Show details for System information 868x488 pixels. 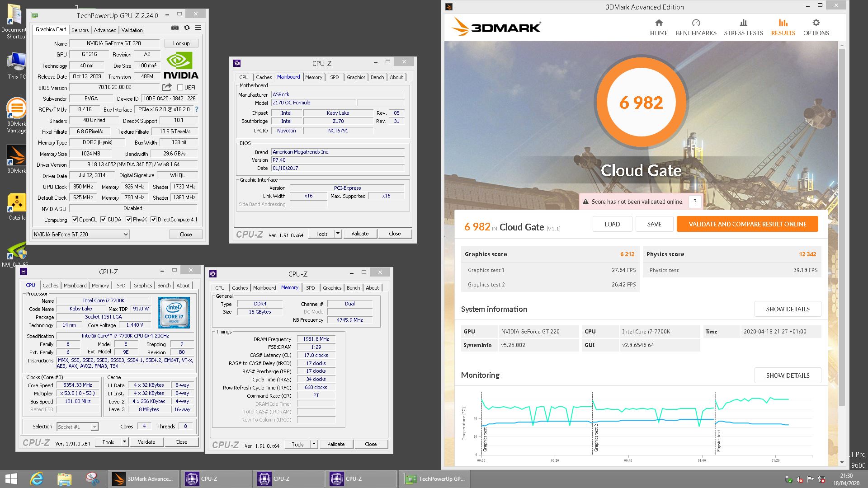(788, 309)
